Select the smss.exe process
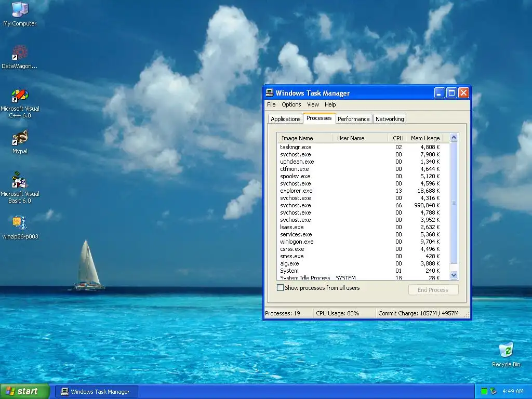 (363, 256)
